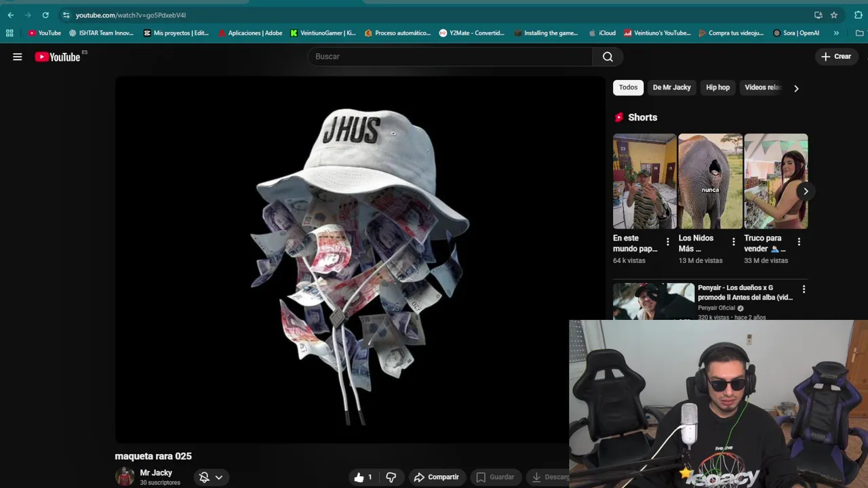Click the Crear button

(836, 57)
